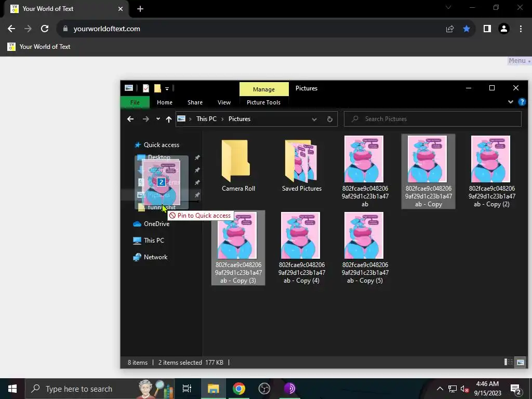Open Tor Browser from taskbar
Viewport: 532px width, 399px height.
289,389
